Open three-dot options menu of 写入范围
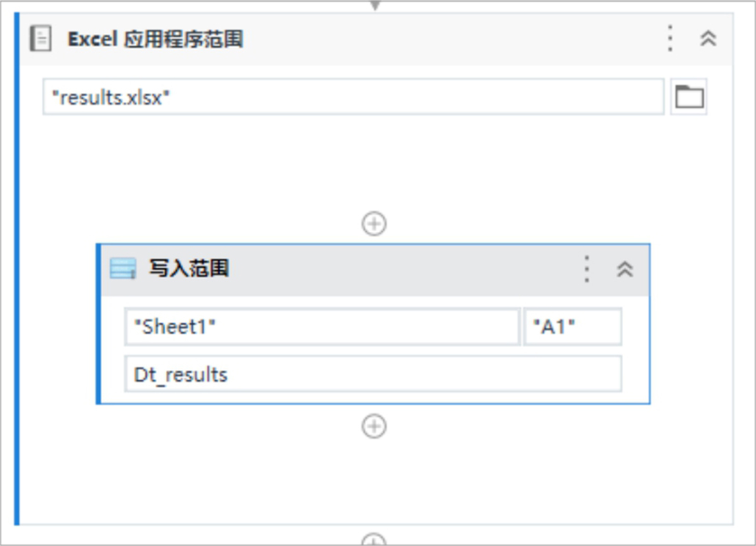The width and height of the screenshot is (756, 546). pyautogui.click(x=586, y=269)
